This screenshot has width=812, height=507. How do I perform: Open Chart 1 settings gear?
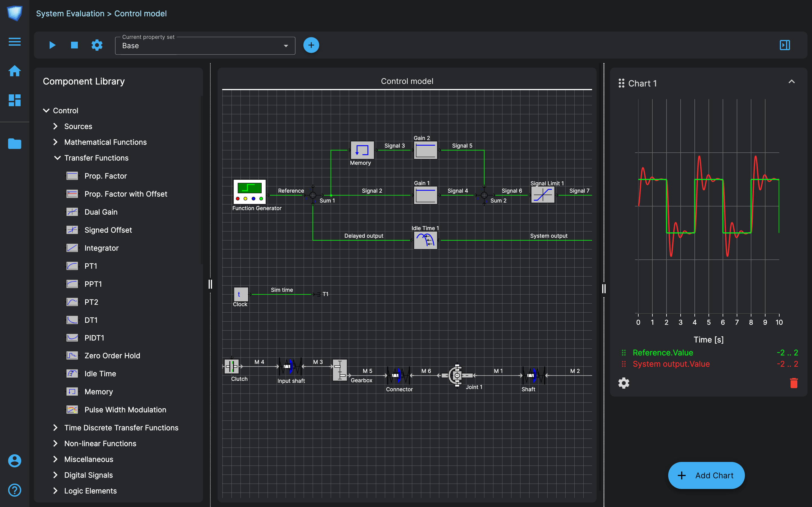click(623, 383)
